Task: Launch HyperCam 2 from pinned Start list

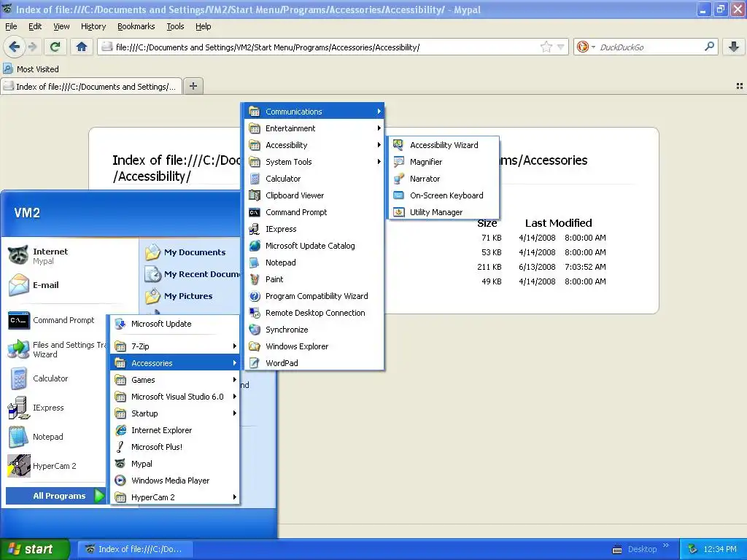Action: point(56,466)
